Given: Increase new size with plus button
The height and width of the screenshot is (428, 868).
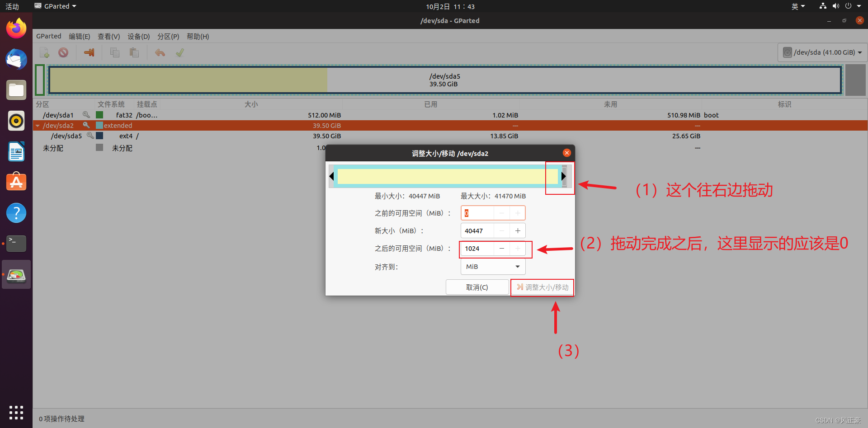Looking at the screenshot, I should point(518,230).
